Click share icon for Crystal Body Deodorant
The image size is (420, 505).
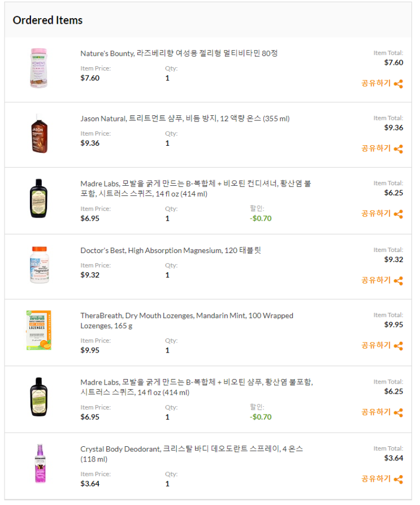tap(399, 480)
